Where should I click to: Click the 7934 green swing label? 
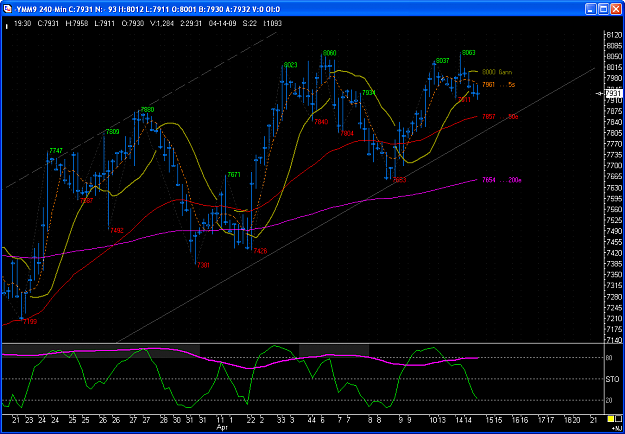tap(369, 93)
